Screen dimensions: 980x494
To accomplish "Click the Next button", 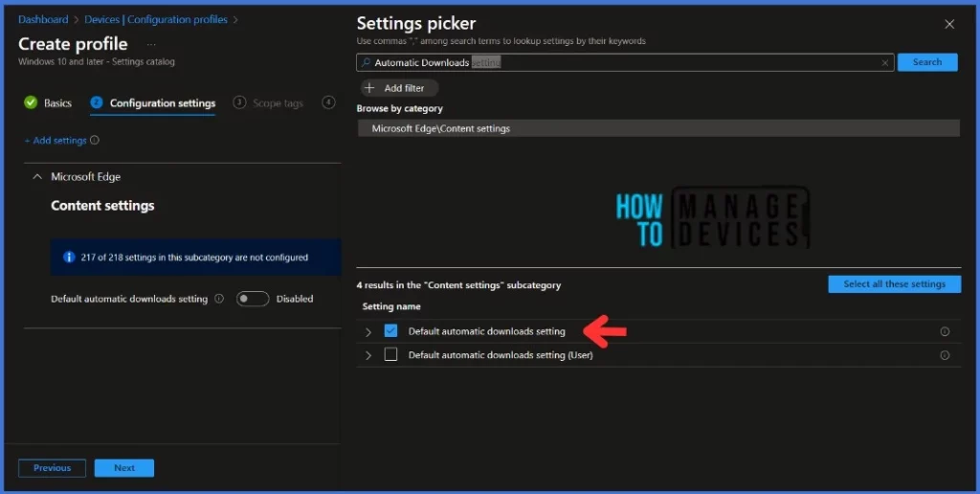I will (x=124, y=468).
